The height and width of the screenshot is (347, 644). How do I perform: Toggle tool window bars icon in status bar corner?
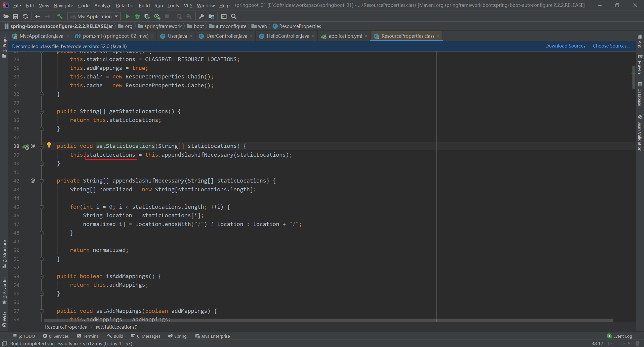tap(4, 343)
